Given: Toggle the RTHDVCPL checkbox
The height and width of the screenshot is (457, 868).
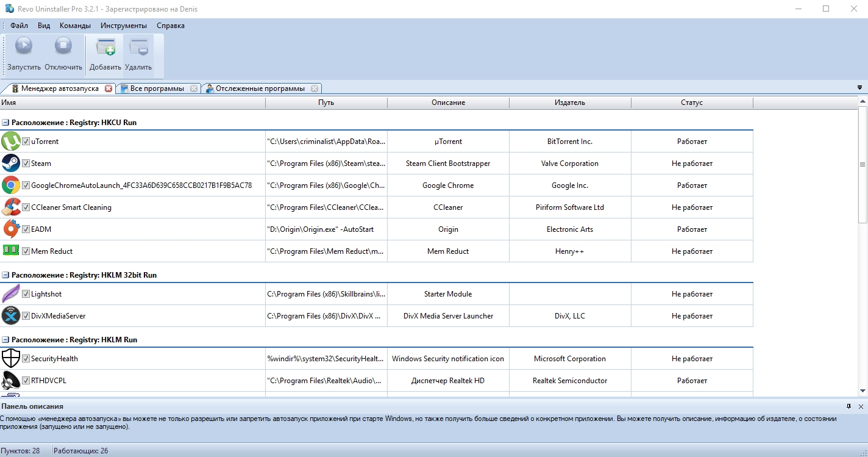Looking at the screenshot, I should (x=26, y=381).
